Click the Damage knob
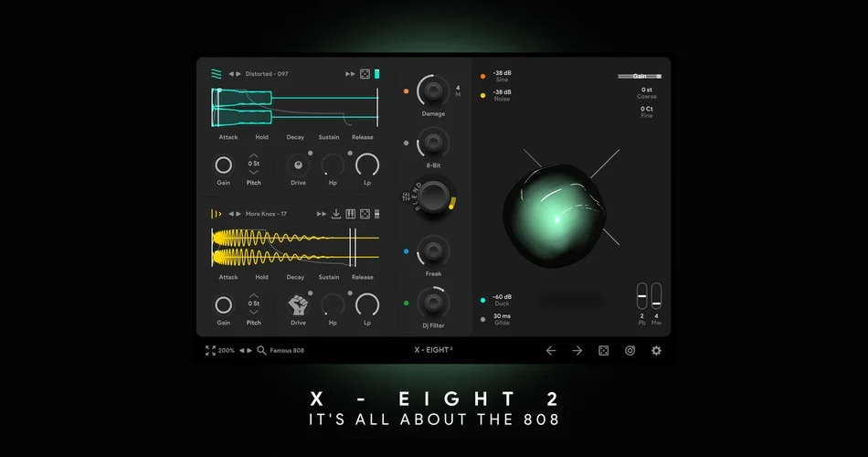The width and height of the screenshot is (868, 457). point(433,90)
